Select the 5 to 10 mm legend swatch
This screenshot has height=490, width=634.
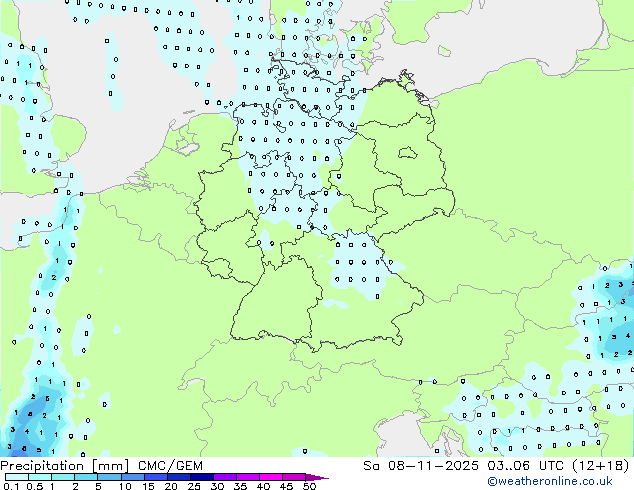[x=109, y=477]
